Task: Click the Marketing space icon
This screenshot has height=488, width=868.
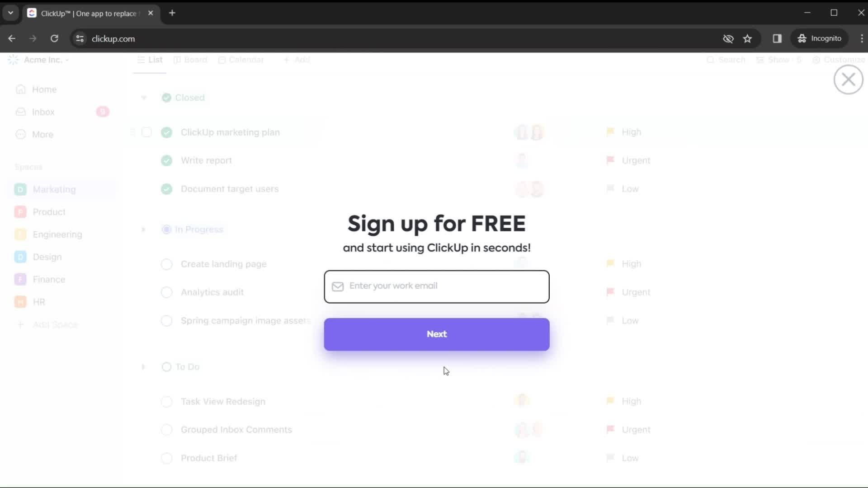Action: pyautogui.click(x=20, y=189)
